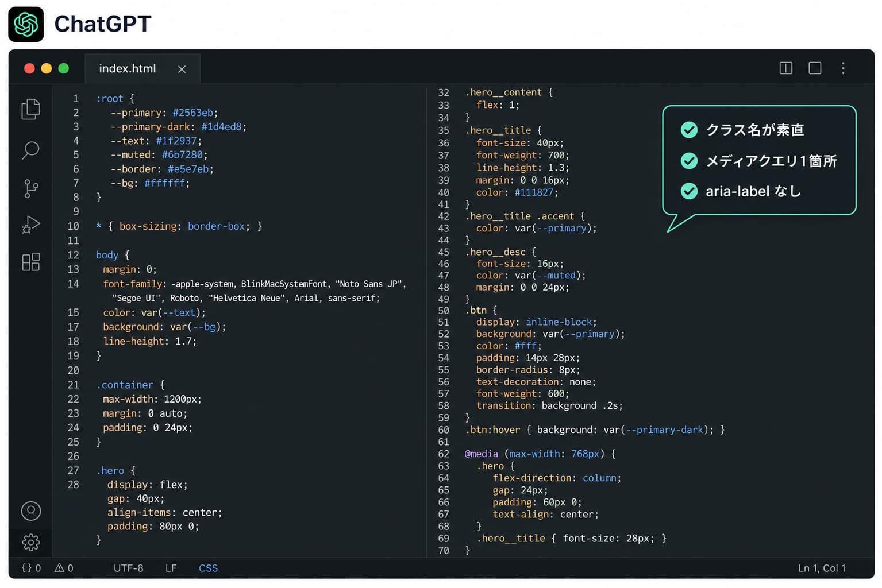Click the "font-weight: 700;" declaration

(522, 155)
